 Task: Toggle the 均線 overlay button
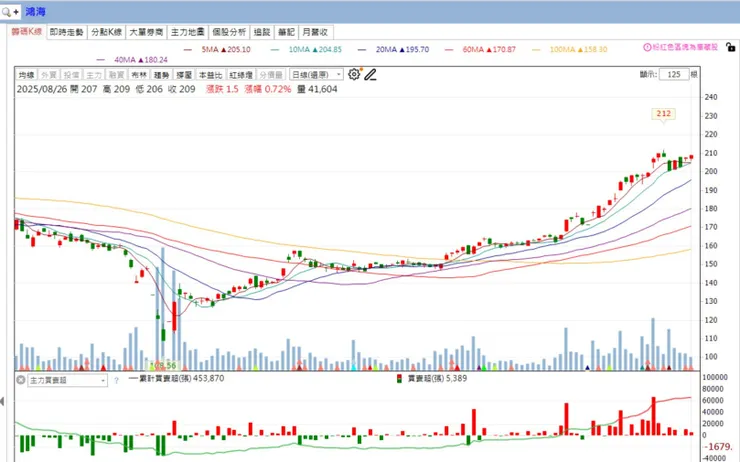[26, 75]
